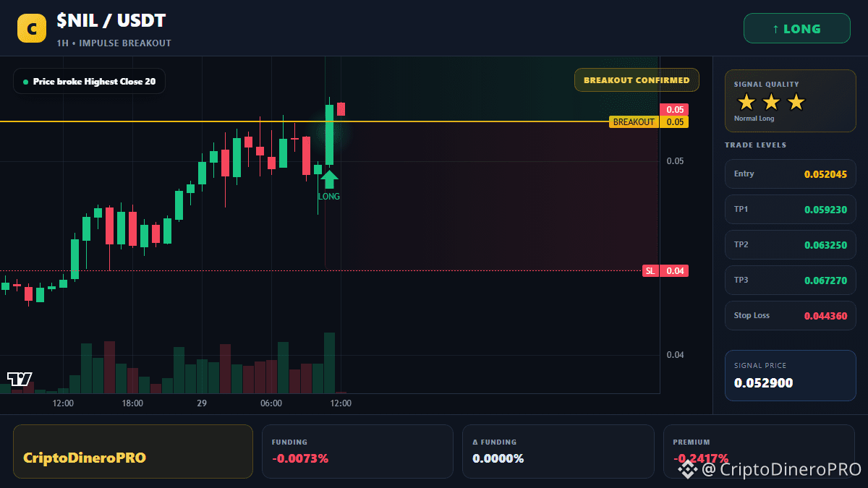The height and width of the screenshot is (488, 868).
Task: Click the red 0.05 current price tag
Action: [674, 110]
